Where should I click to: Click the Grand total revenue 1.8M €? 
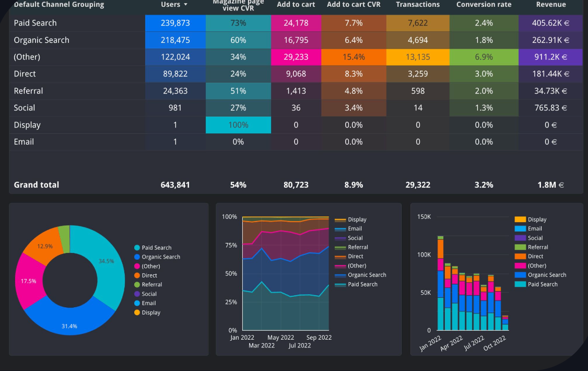tap(550, 185)
